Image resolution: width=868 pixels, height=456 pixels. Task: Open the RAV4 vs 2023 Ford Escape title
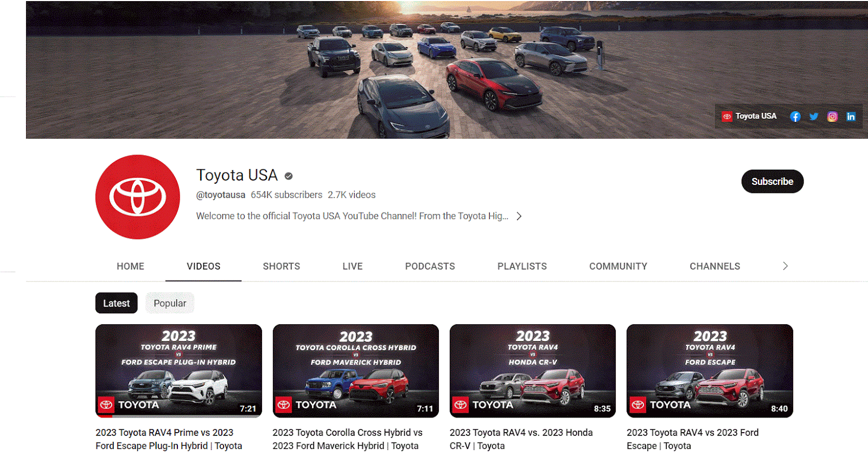tap(693, 439)
